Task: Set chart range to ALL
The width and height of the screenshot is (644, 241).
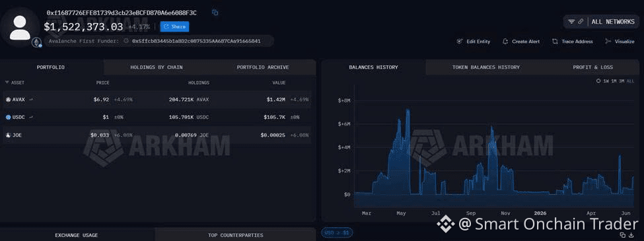Action: click(630, 81)
